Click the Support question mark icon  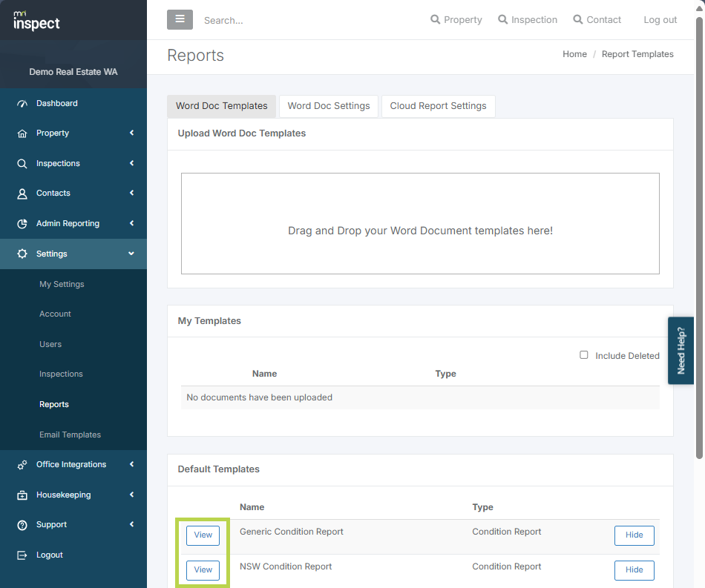point(22,525)
